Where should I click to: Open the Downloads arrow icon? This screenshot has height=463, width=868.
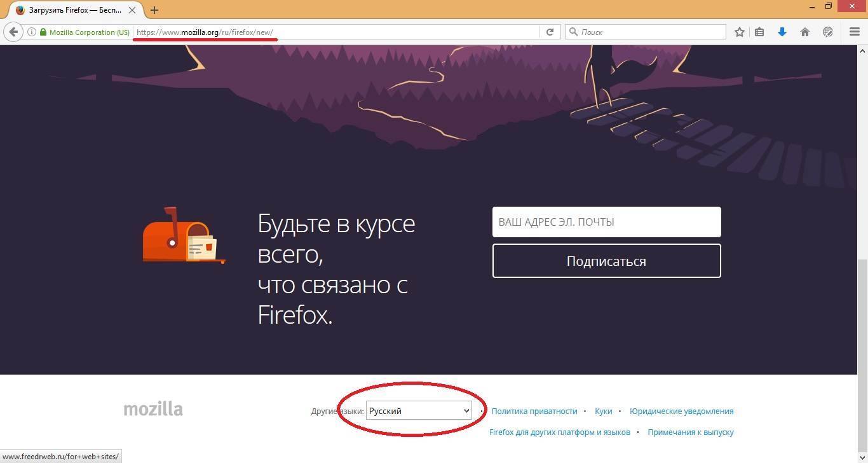(782, 32)
